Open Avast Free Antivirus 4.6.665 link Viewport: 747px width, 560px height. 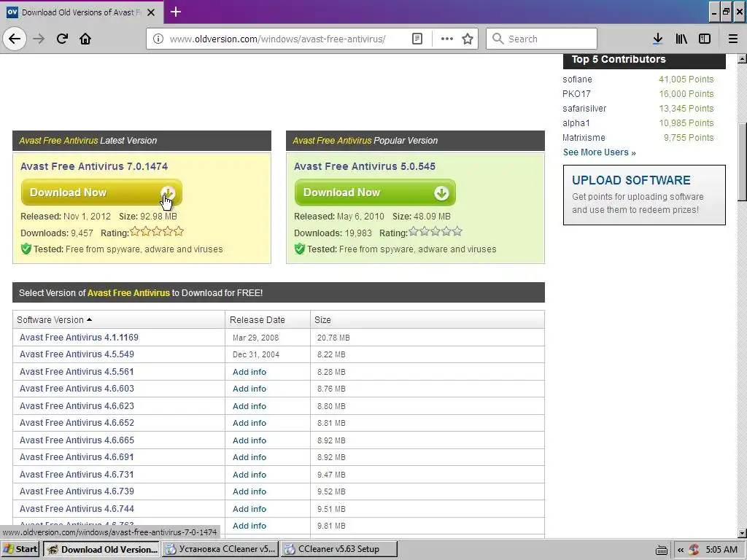click(77, 440)
